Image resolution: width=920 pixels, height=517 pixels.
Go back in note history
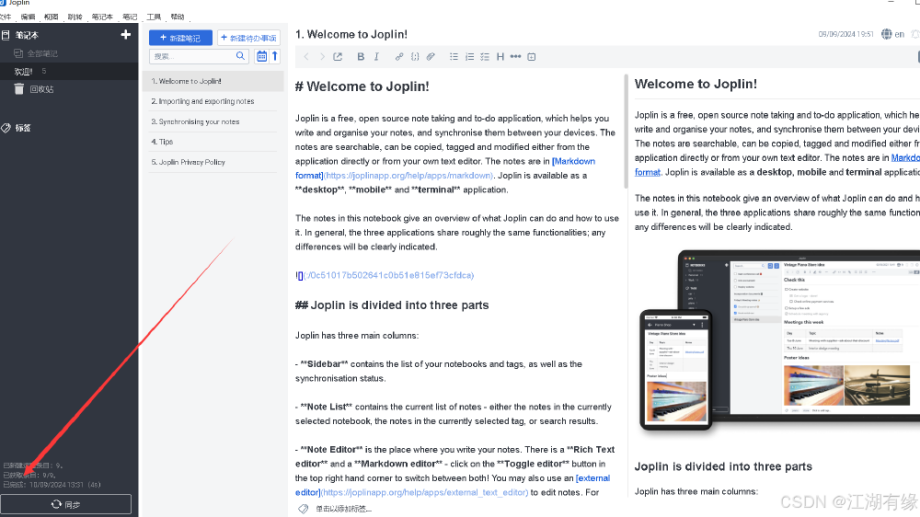coord(306,57)
